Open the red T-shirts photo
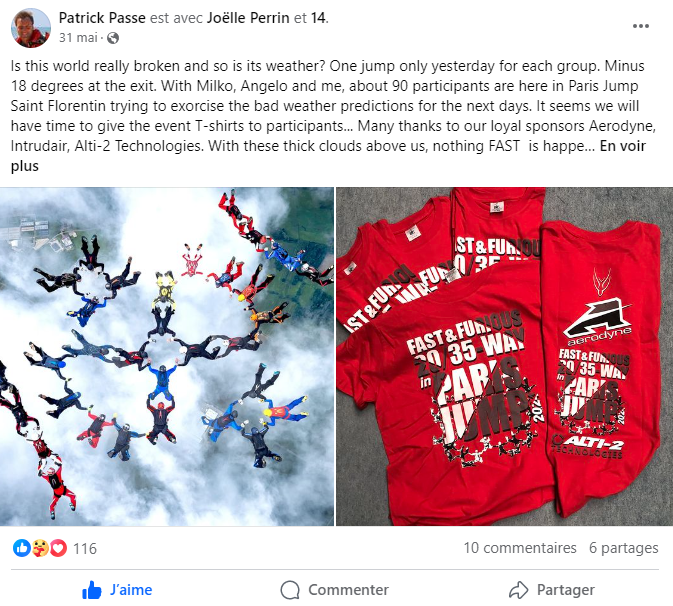This screenshot has height=606, width=673. pos(504,356)
